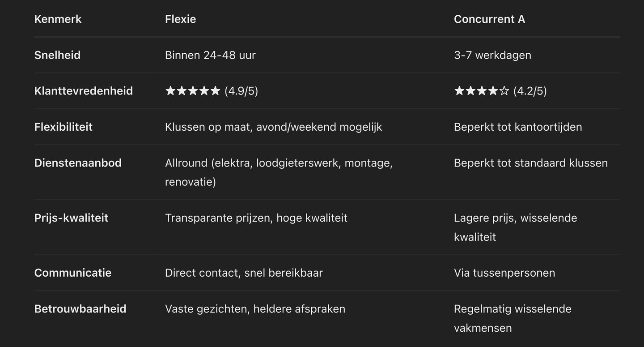Click 'Direct contact, snel bereikbaar' text
Image resolution: width=644 pixels, height=347 pixels.
[244, 273]
